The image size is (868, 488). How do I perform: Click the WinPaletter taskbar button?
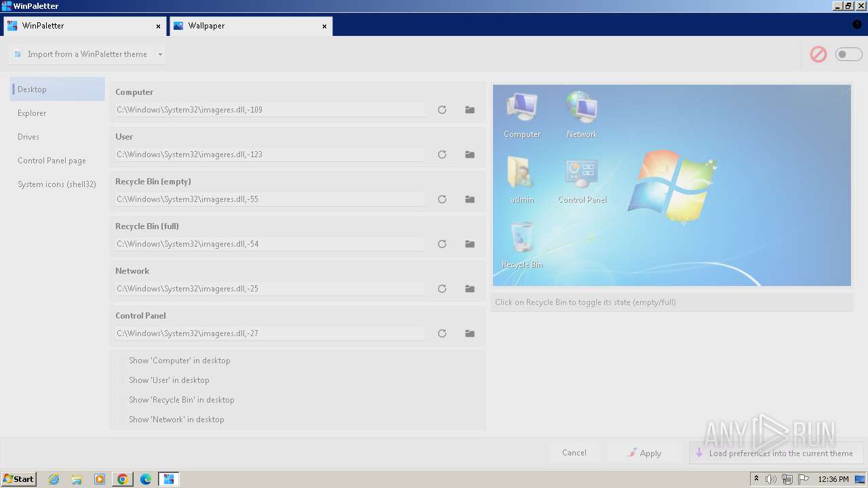[168, 479]
